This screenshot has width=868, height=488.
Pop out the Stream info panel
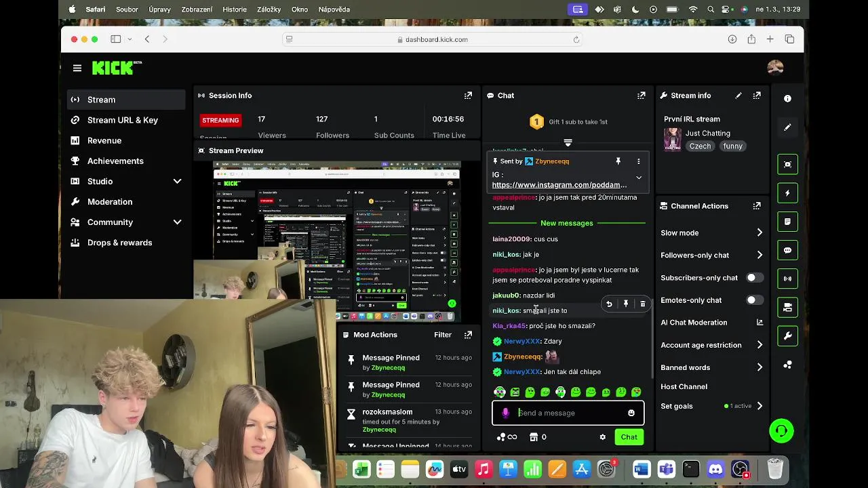(x=757, y=96)
